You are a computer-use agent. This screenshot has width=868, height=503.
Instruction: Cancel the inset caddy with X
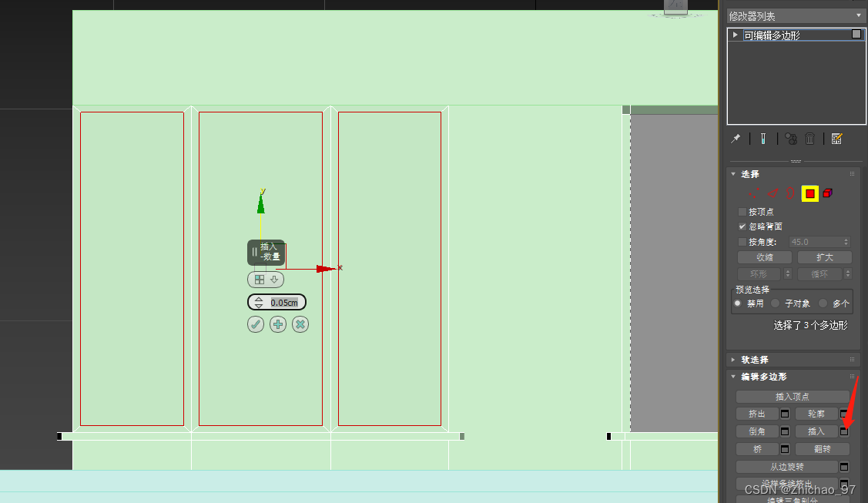click(x=300, y=324)
